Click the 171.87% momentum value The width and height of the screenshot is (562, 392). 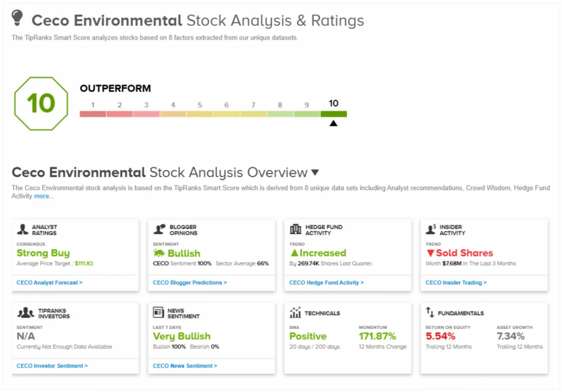click(377, 336)
